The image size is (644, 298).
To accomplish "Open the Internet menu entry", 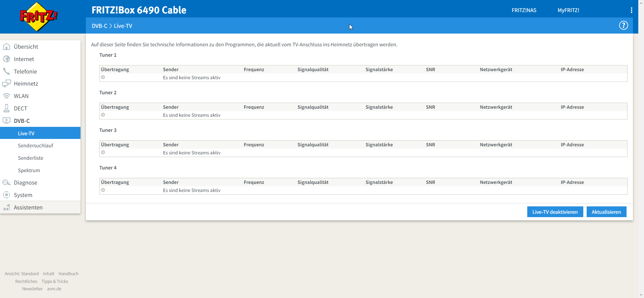I will click(40, 59).
